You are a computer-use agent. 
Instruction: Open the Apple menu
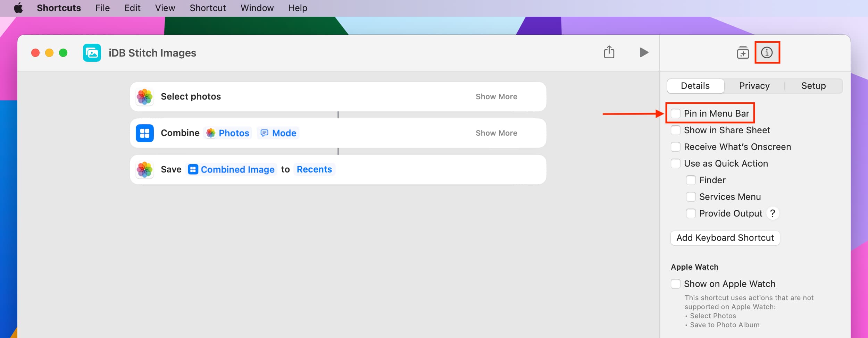(18, 8)
